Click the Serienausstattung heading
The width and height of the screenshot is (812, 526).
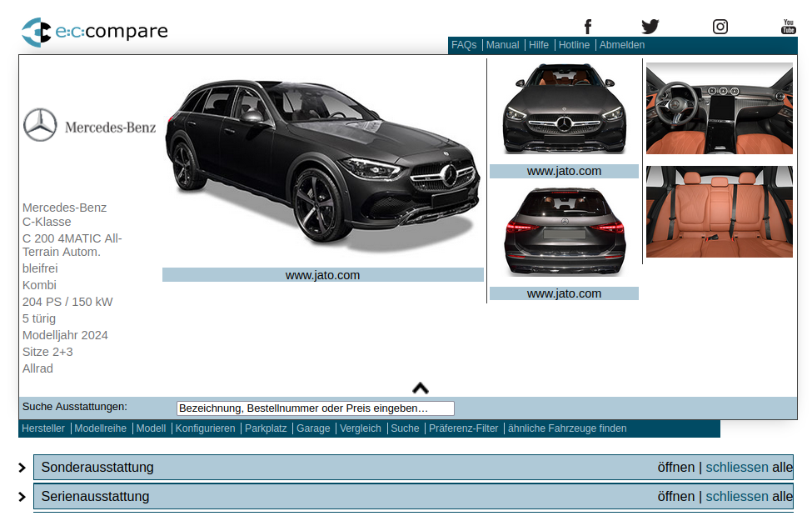[95, 497]
